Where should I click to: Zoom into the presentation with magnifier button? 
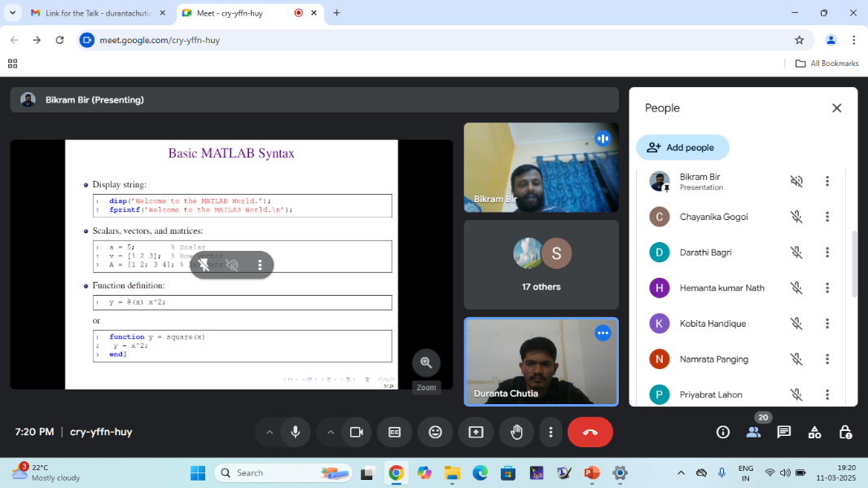[x=426, y=363]
